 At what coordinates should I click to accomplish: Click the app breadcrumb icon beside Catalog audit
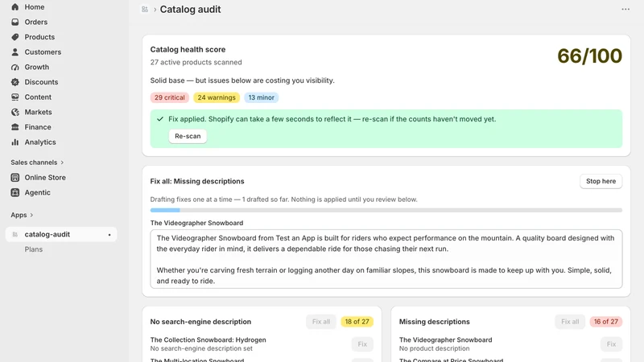(145, 9)
